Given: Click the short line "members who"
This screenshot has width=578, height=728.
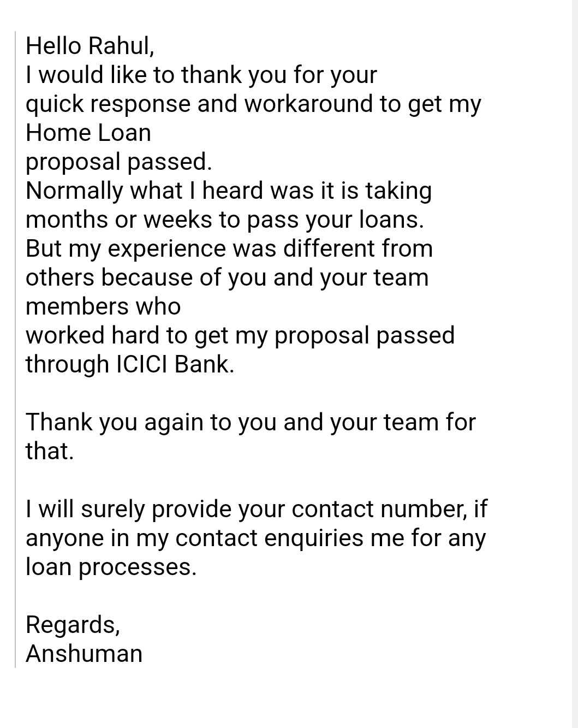Looking at the screenshot, I should tap(103, 307).
